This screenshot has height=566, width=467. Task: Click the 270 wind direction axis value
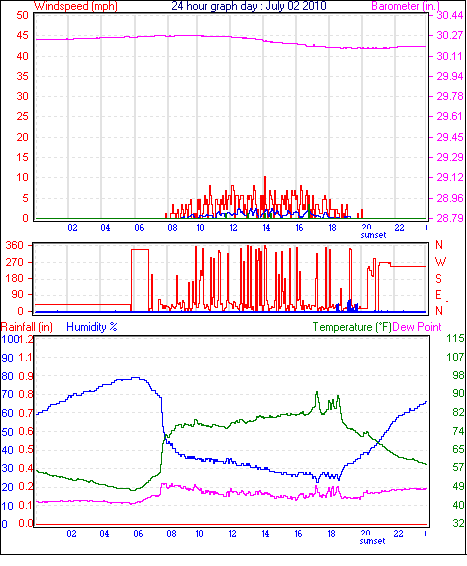tap(15, 262)
